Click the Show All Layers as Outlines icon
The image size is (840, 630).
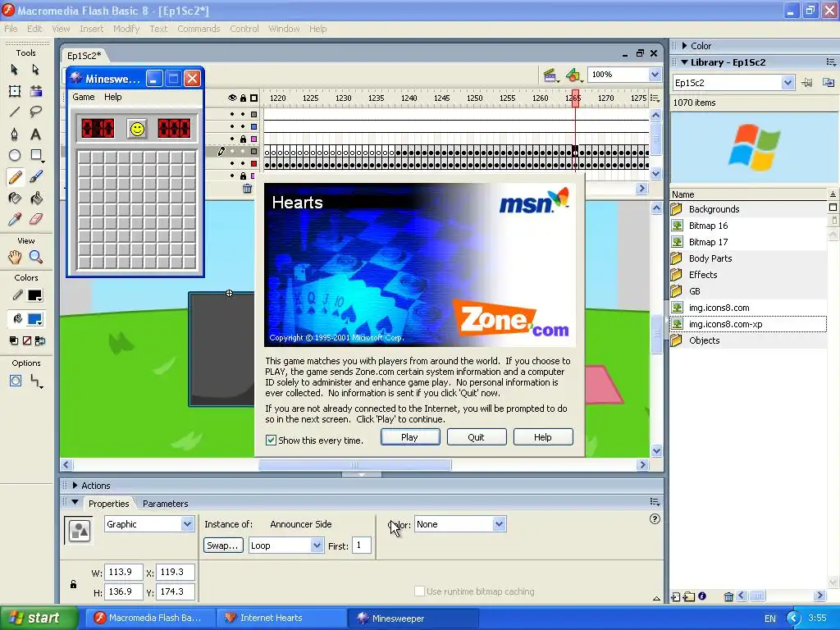254,98
